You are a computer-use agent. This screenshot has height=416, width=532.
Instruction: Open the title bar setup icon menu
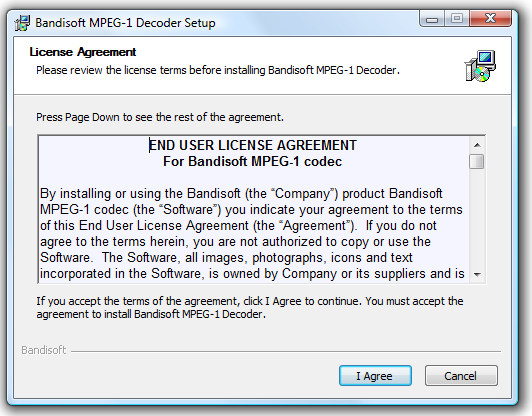(22, 23)
